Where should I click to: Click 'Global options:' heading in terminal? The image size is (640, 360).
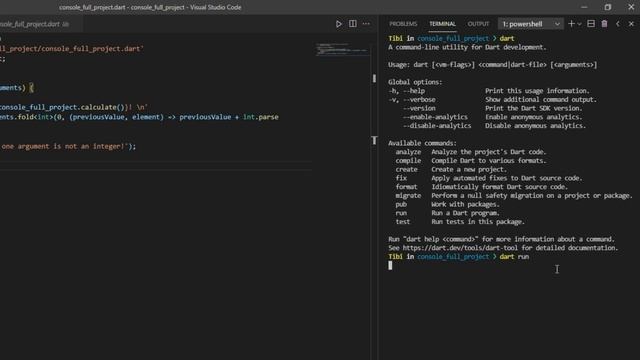click(415, 82)
